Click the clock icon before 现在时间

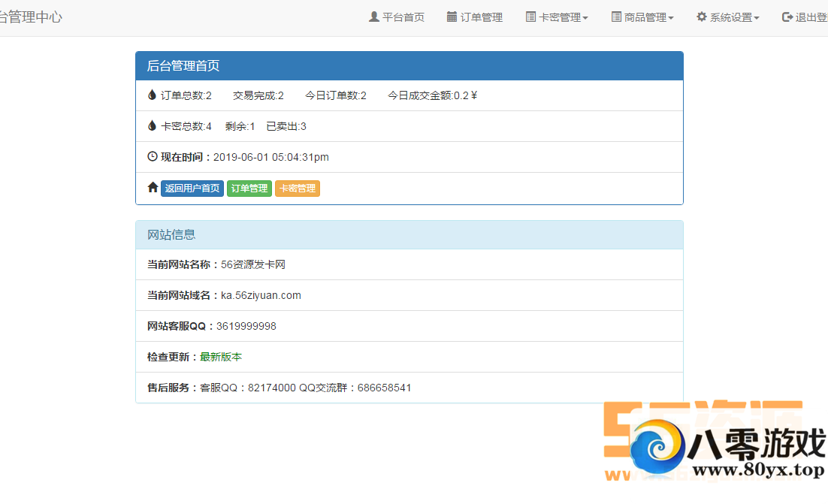click(153, 156)
